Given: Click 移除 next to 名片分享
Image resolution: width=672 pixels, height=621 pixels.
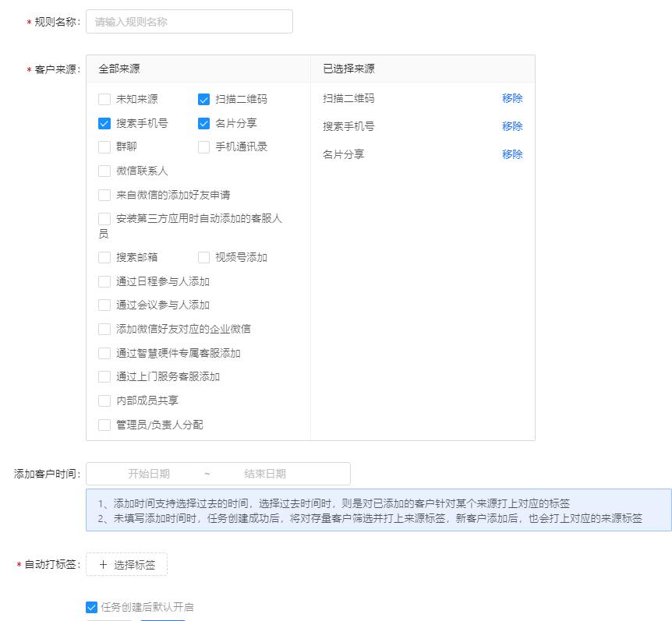Looking at the screenshot, I should (x=513, y=154).
